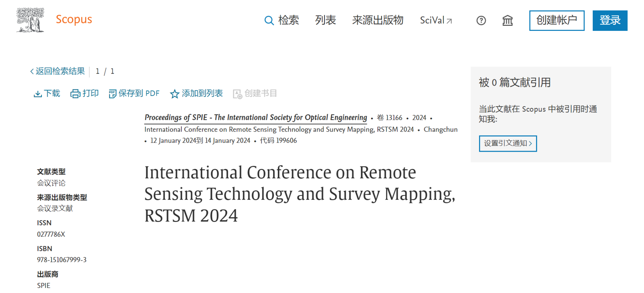Click the 检索 search menu label
644x293 pixels.
(288, 20)
